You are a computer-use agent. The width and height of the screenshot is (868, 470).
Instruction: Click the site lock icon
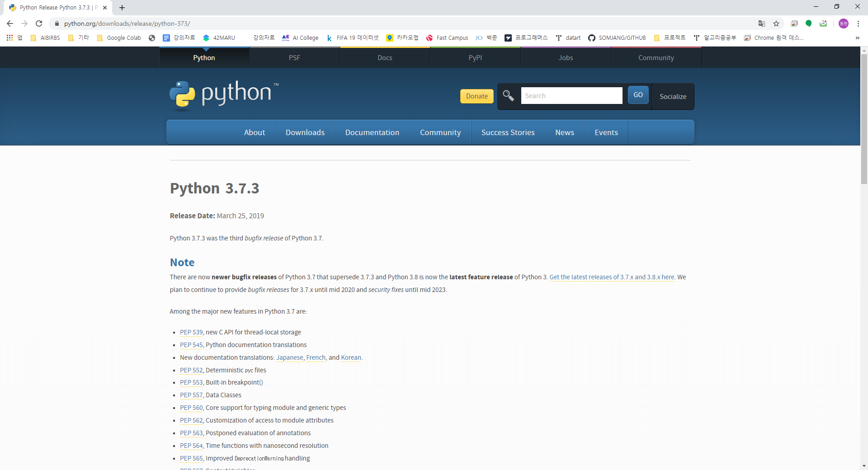(57, 23)
